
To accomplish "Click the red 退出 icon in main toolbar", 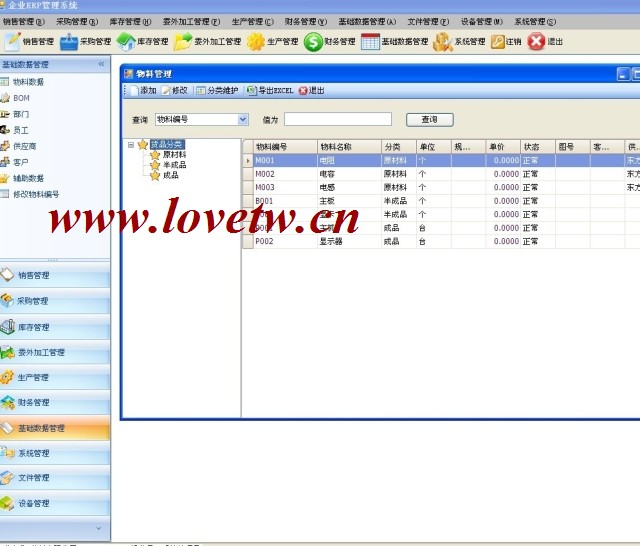I will pyautogui.click(x=536, y=42).
